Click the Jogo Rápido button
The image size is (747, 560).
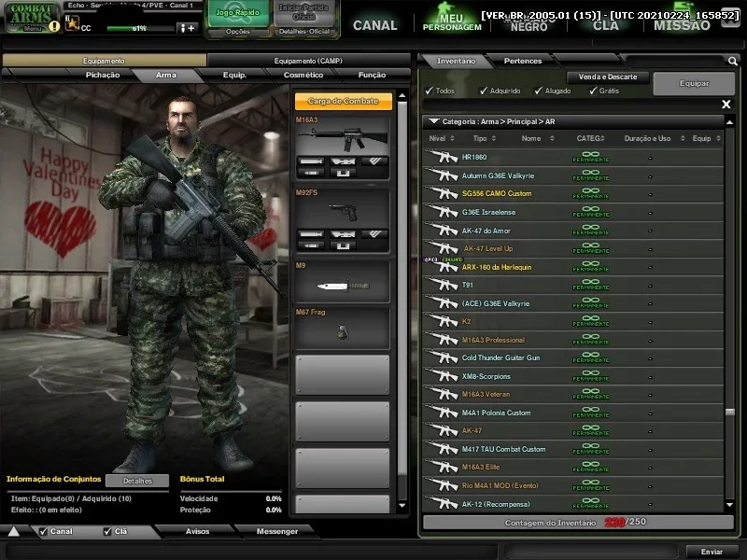pos(238,13)
